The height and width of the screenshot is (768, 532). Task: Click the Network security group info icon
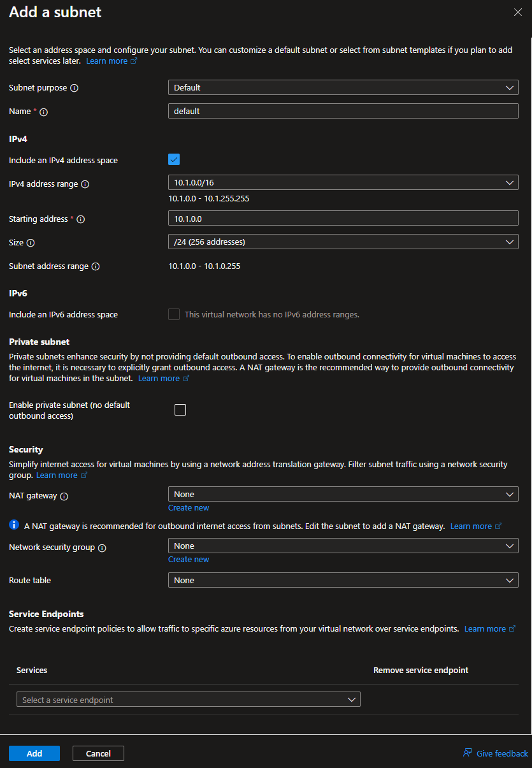click(x=102, y=547)
